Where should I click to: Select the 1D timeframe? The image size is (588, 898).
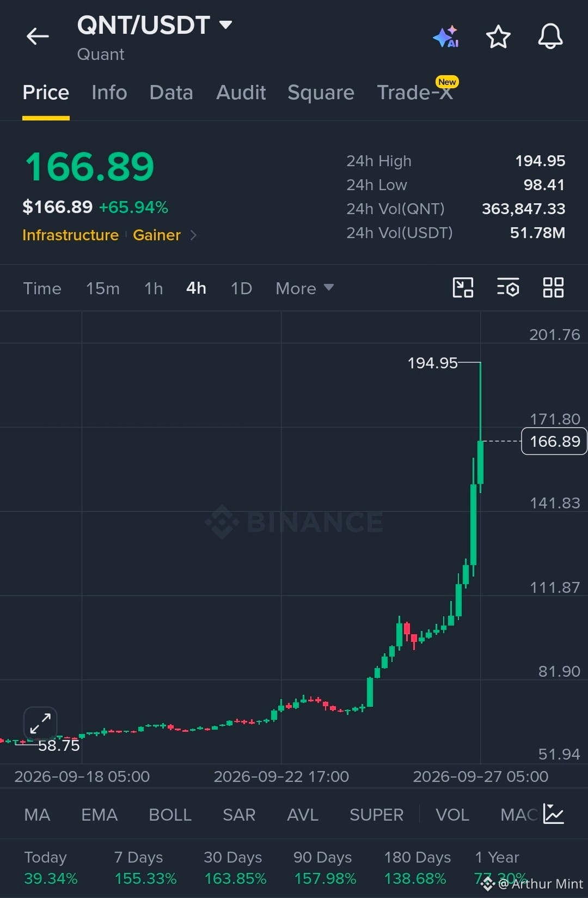[241, 288]
